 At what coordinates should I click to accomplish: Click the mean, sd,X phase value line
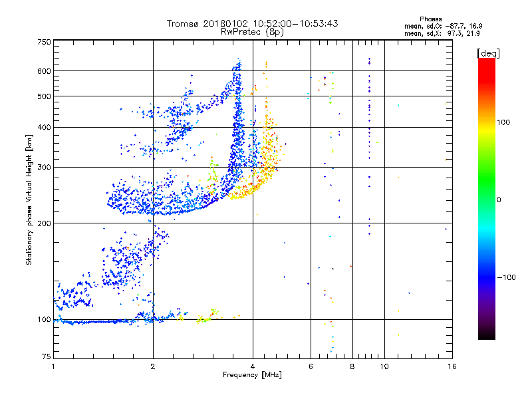(x=442, y=33)
